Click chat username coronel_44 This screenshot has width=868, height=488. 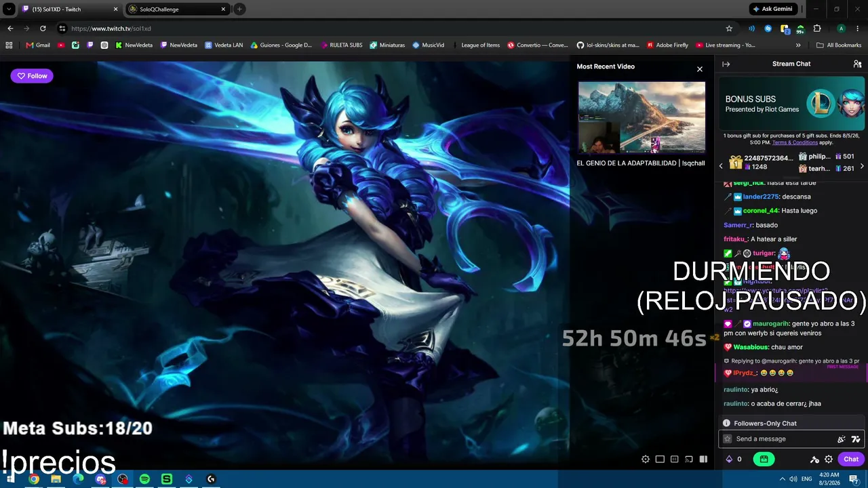(761, 211)
